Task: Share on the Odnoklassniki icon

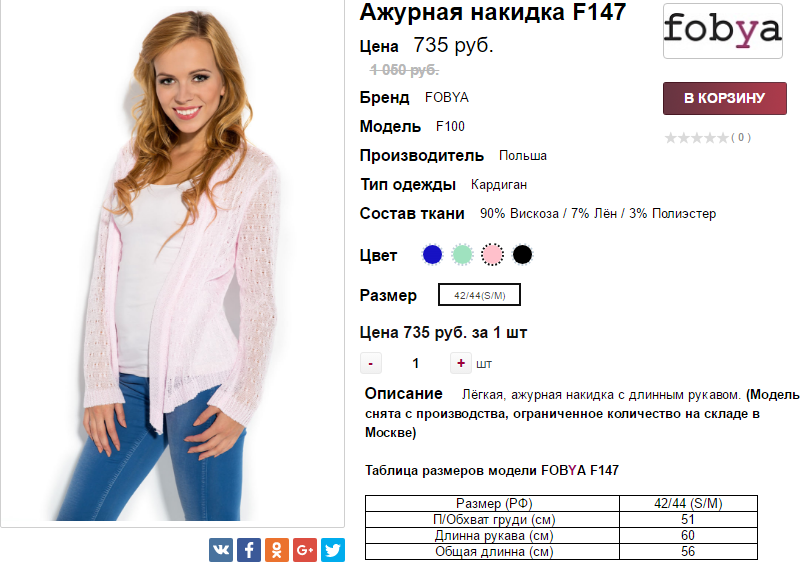Action: coord(277,550)
